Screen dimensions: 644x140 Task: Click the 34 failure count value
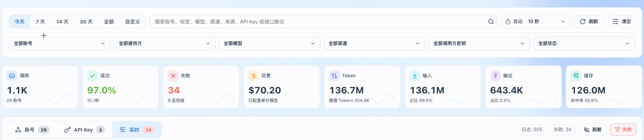coord(174,90)
